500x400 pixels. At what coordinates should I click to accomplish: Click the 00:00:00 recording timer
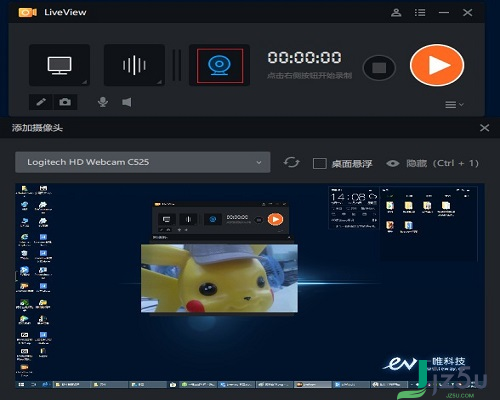(304, 57)
